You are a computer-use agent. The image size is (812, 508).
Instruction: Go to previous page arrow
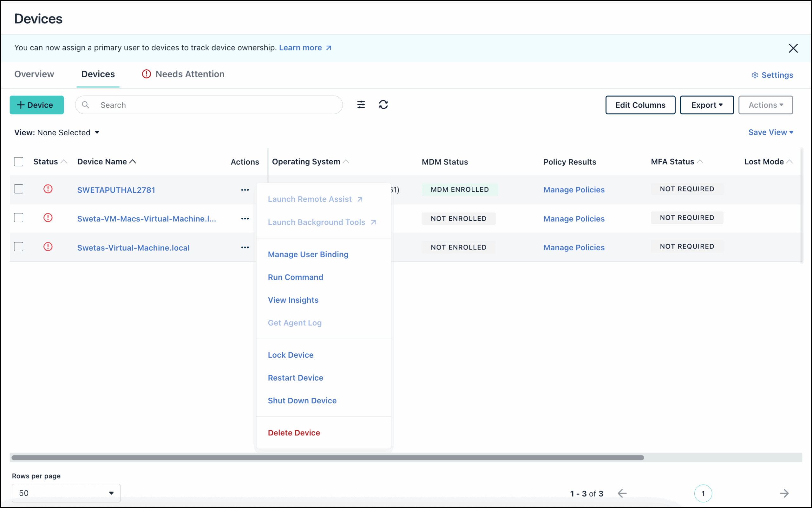click(x=622, y=493)
